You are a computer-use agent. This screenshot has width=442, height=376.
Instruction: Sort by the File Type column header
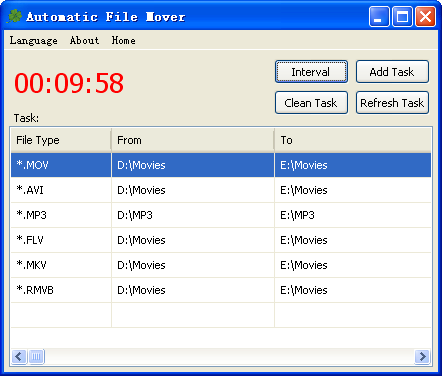61,140
